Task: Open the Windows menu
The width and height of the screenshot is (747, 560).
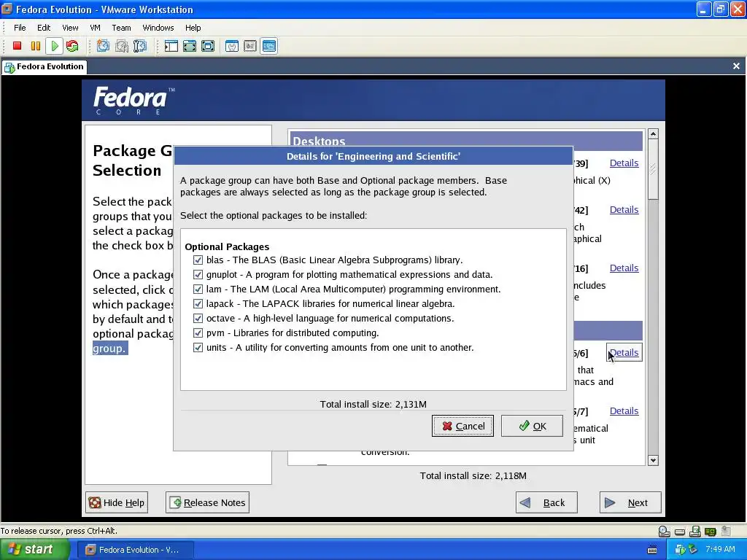Action: click(158, 28)
